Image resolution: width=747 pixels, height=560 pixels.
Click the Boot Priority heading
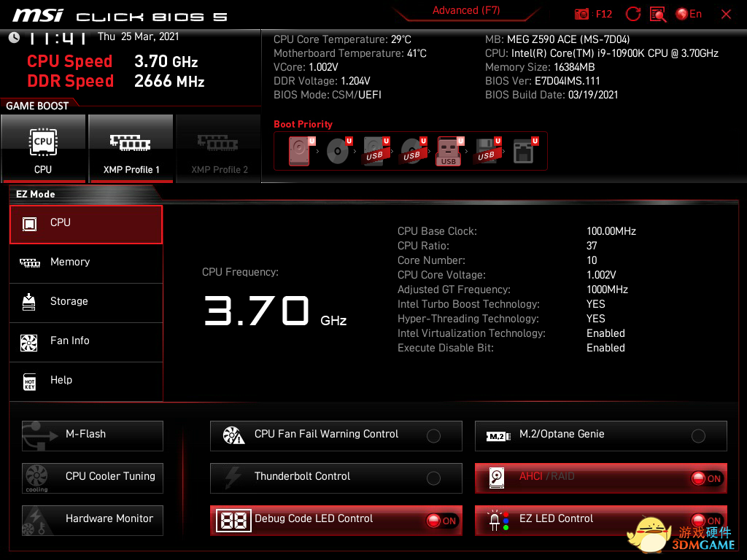(303, 124)
